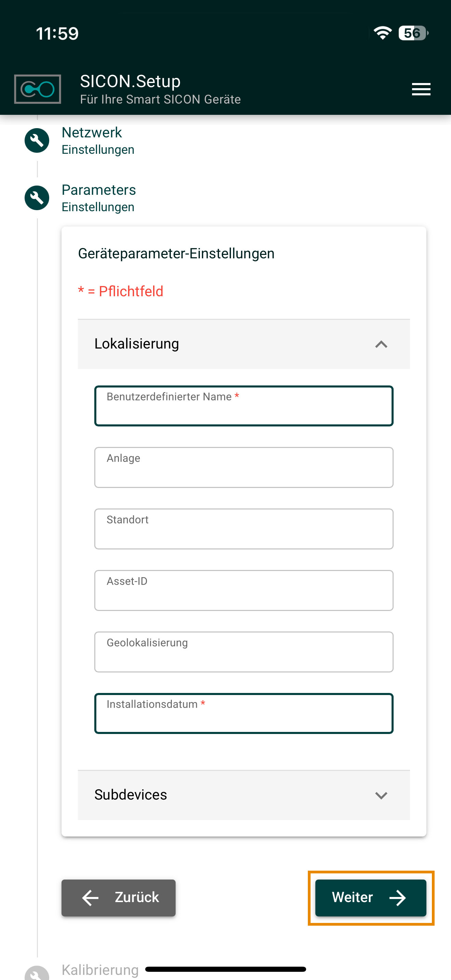
Task: Tap the Kalibrierung step icon
Action: (37, 973)
